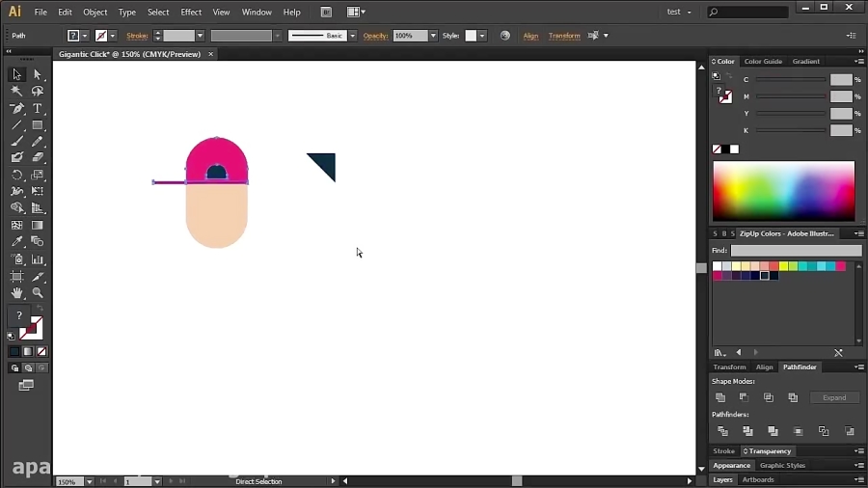Click the Unite shape mode icon
Image resolution: width=868 pixels, height=488 pixels.
[720, 397]
